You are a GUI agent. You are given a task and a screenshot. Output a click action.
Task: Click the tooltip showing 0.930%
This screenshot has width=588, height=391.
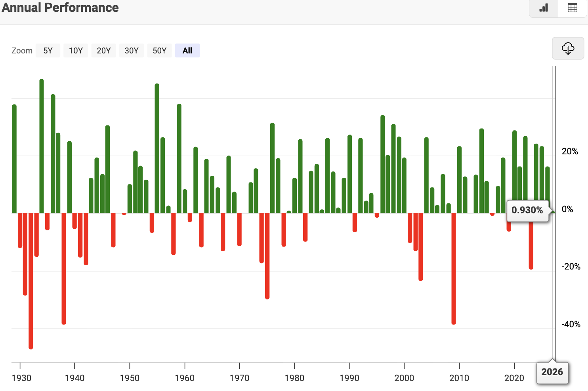point(528,210)
